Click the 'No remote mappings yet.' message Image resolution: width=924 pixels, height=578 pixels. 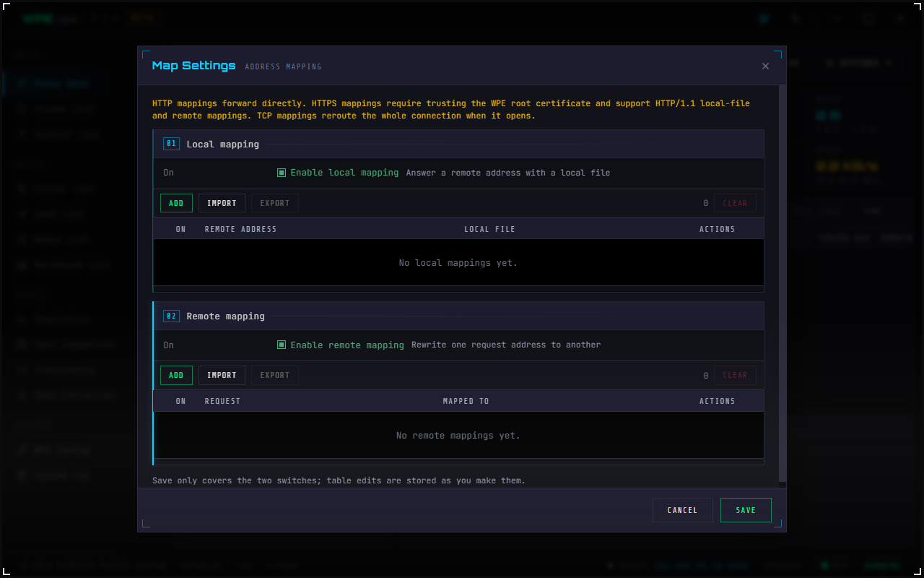[458, 435]
